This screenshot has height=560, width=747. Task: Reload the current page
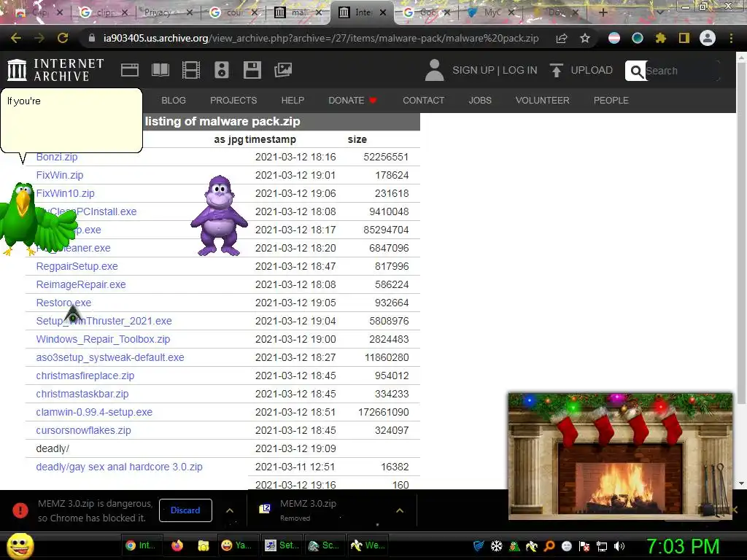click(63, 38)
